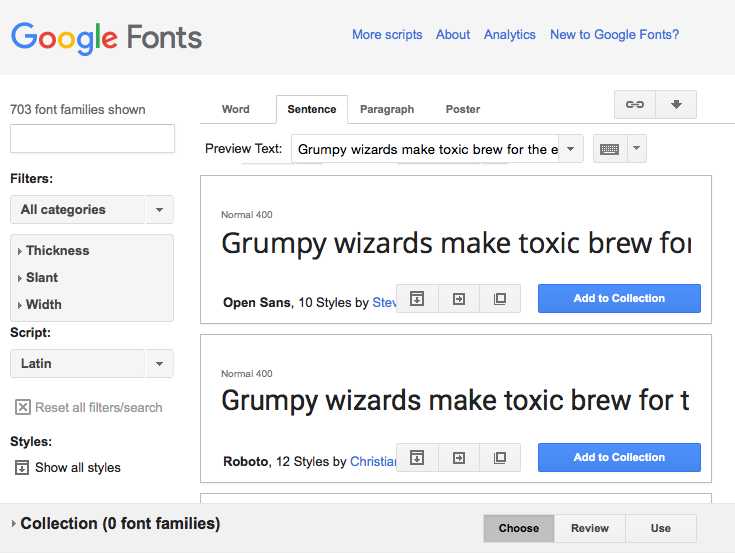Click the Latin script selector label

tap(77, 364)
